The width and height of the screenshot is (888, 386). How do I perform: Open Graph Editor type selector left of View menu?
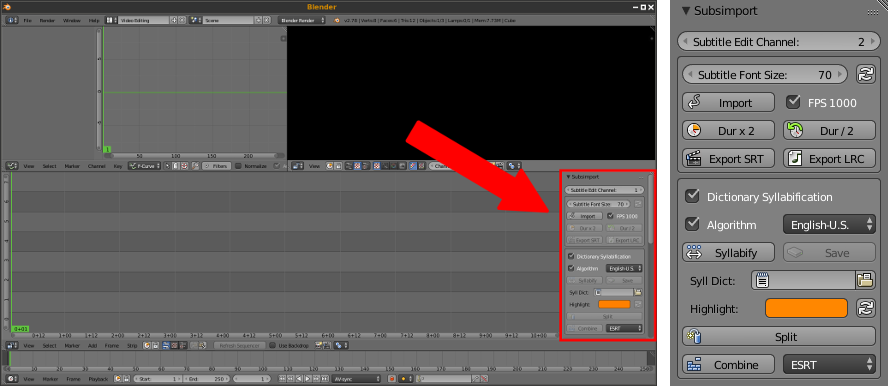pyautogui.click(x=12, y=166)
